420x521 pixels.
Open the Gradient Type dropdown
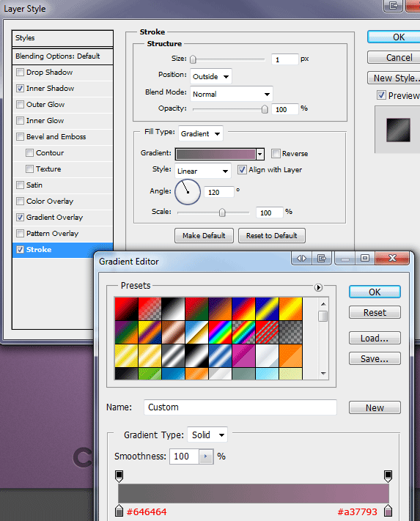pos(207,435)
